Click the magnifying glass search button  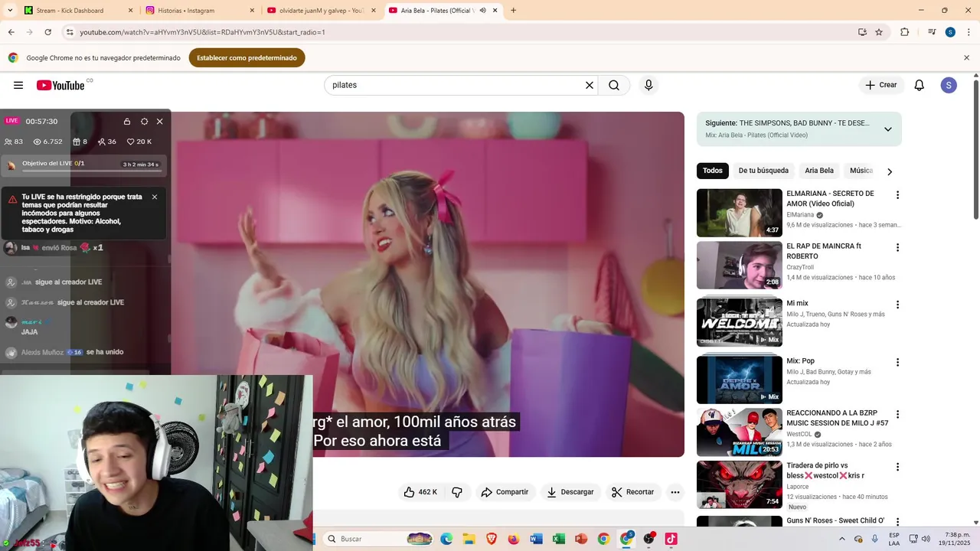tap(614, 85)
